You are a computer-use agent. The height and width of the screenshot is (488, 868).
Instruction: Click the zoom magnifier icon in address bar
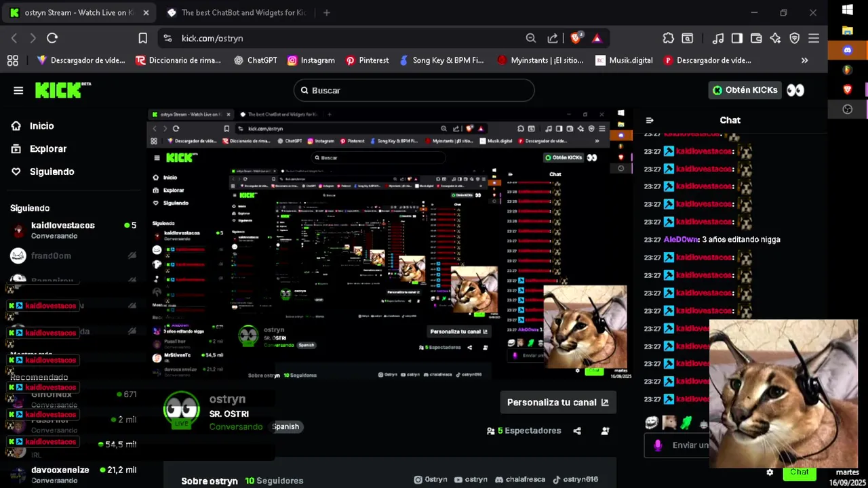pos(531,39)
